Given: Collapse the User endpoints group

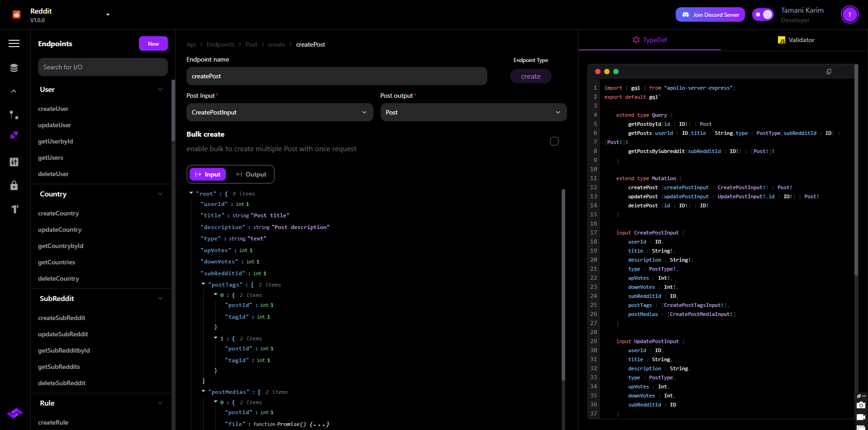Looking at the screenshot, I should [160, 89].
